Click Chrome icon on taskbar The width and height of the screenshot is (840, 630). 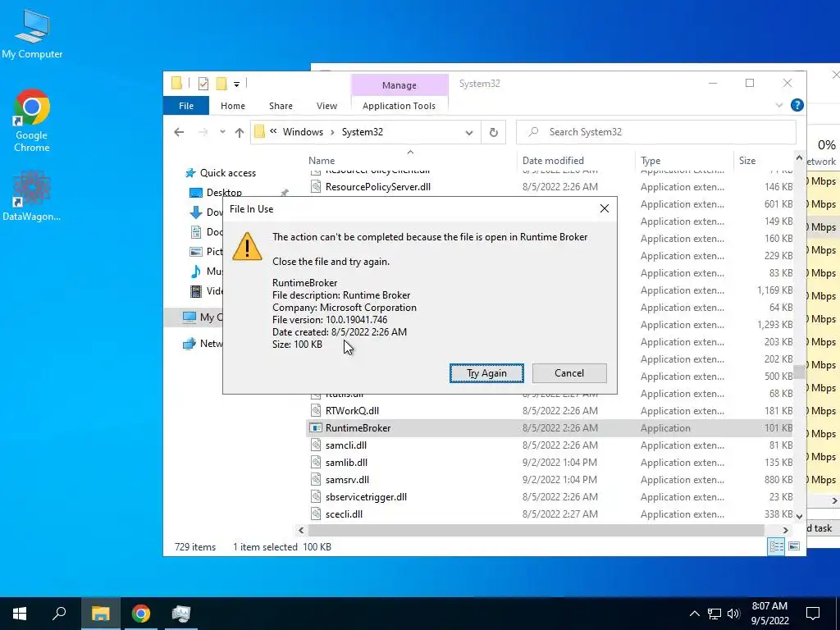(141, 614)
